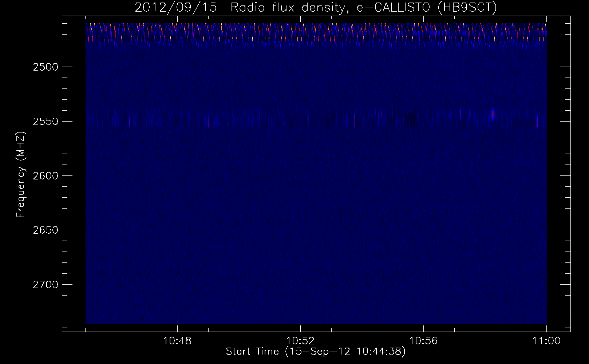Click the 11:00 time axis label
Image resolution: width=589 pixels, height=364 pixels.
[x=546, y=341]
